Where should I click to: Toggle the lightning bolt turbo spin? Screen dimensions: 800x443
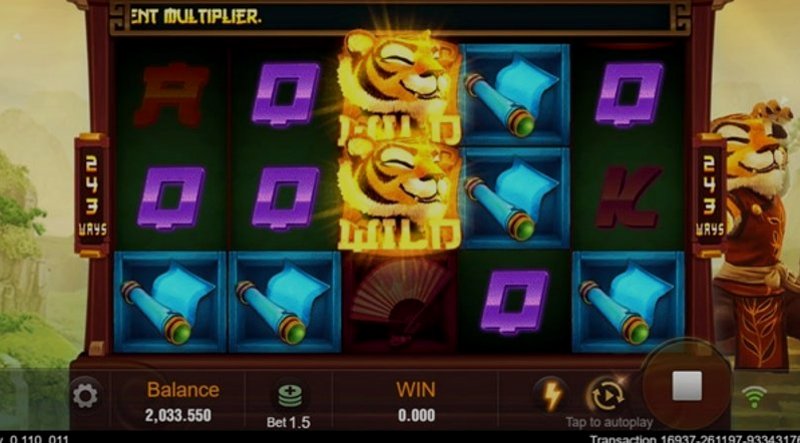[x=551, y=395]
